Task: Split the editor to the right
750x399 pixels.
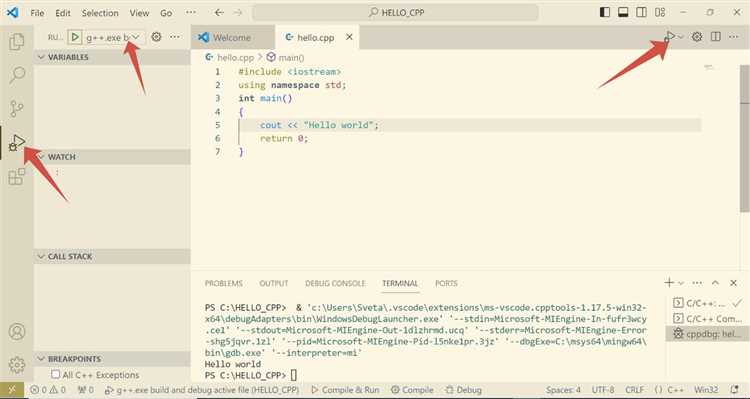Action: (x=716, y=36)
